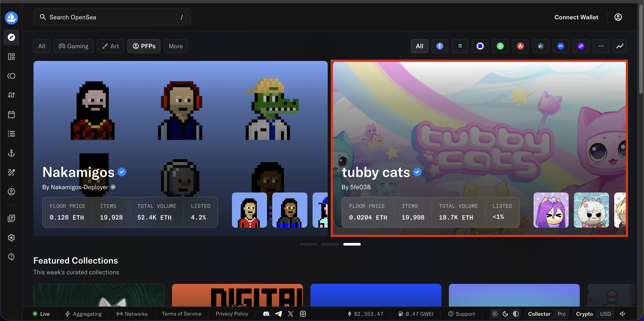Open the resources news icon in sidebar
Viewport: 644px width, 321px height.
(x=11, y=218)
